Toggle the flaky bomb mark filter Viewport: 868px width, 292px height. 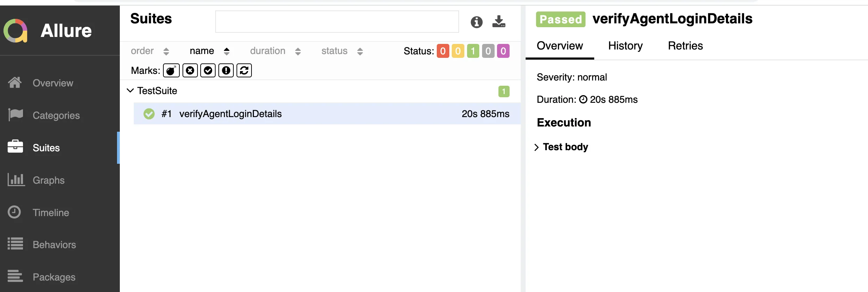pyautogui.click(x=171, y=70)
